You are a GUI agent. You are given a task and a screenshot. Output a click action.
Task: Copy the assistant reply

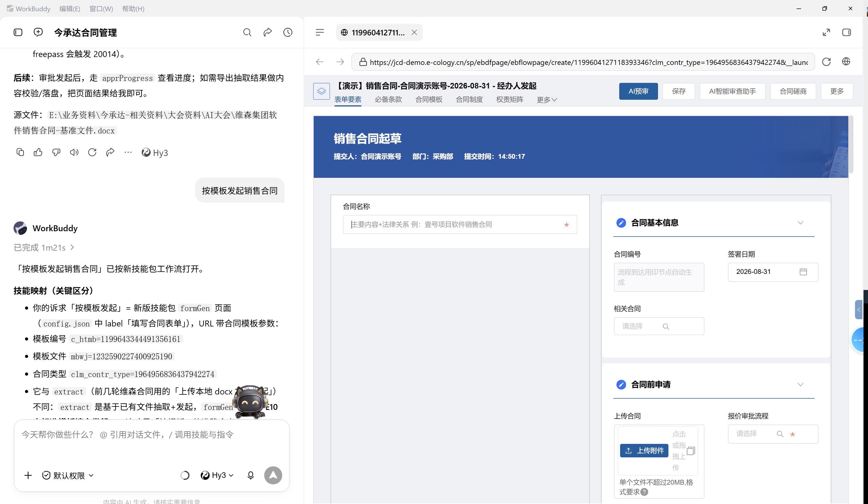(x=20, y=152)
